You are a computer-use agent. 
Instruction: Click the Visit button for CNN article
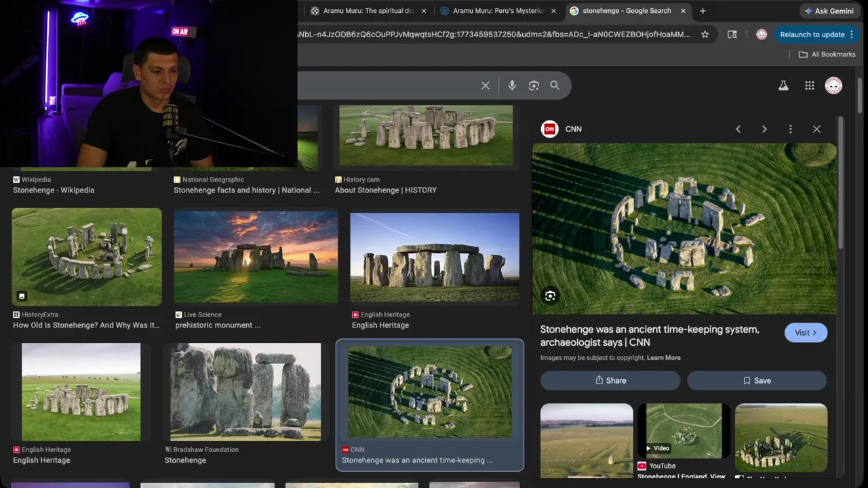[x=806, y=333]
